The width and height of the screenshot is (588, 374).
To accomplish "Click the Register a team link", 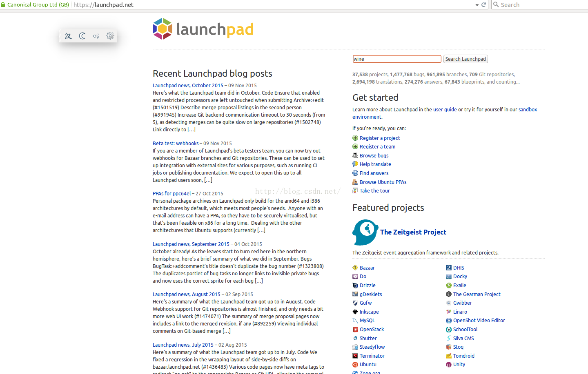I will [x=377, y=146].
